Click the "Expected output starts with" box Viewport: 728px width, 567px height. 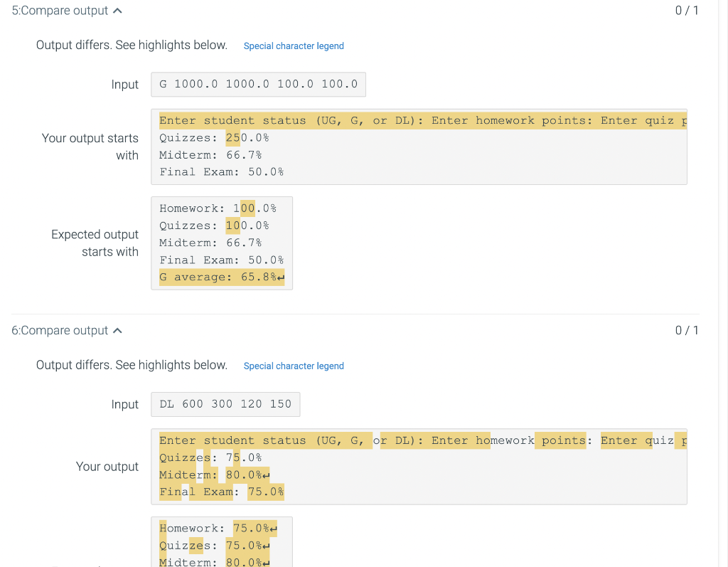point(221,242)
